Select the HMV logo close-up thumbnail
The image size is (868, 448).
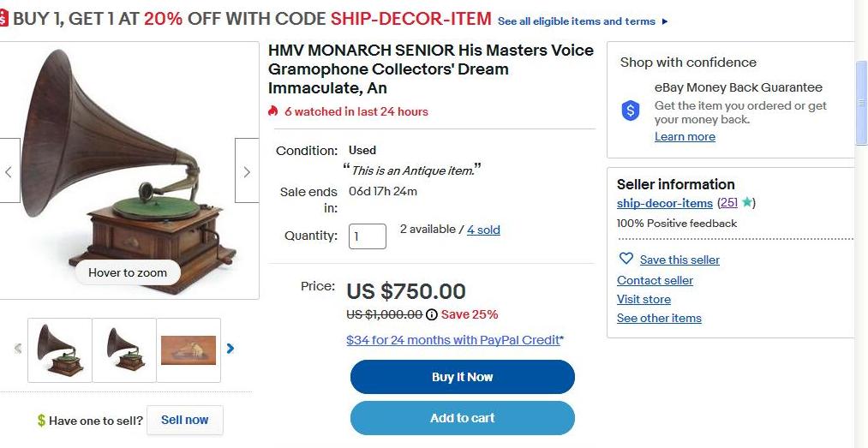coord(189,349)
